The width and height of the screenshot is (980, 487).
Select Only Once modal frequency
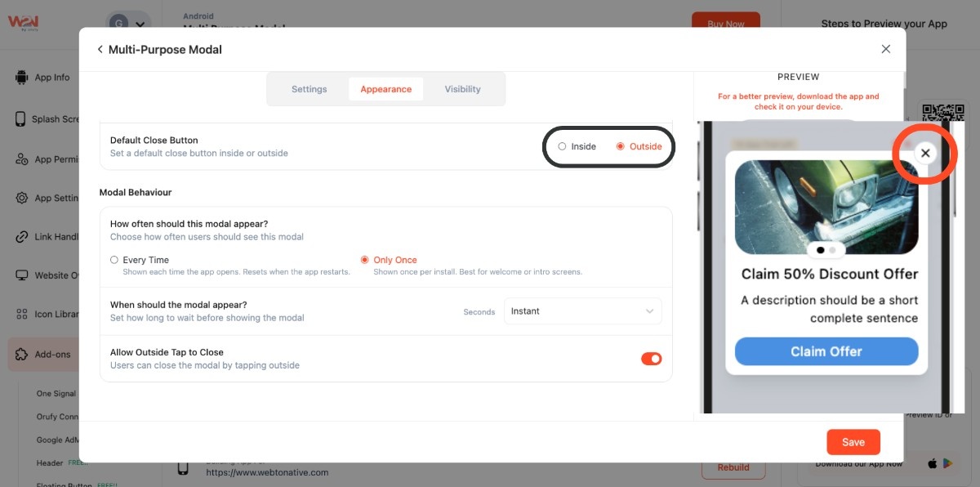pos(365,260)
